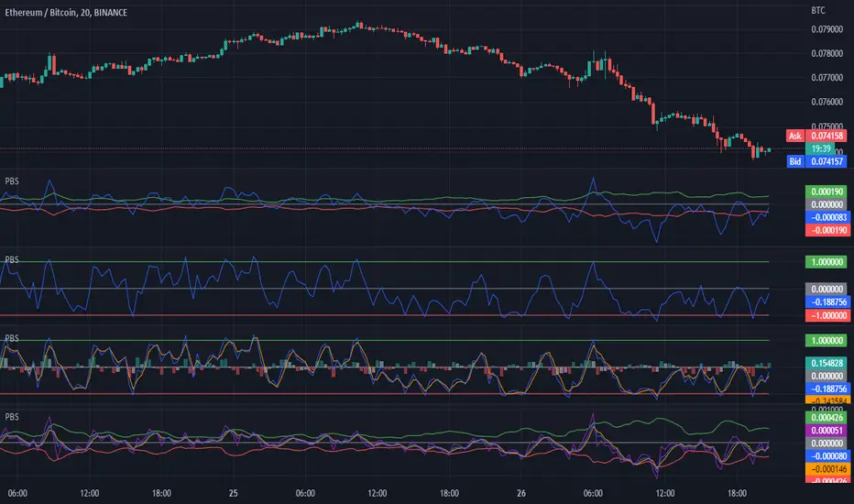Select the third PBS indicator label
Image resolution: width=854 pixels, height=504 pixels.
(x=11, y=338)
